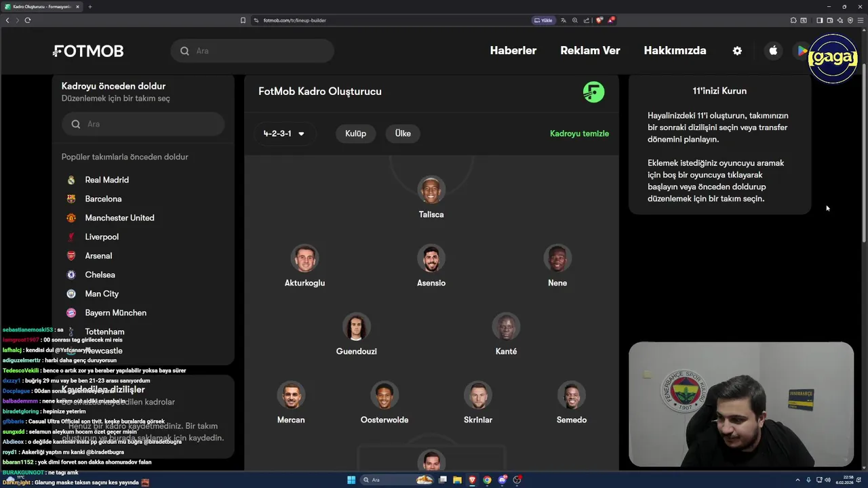Click Bayern München team crest

click(71, 312)
